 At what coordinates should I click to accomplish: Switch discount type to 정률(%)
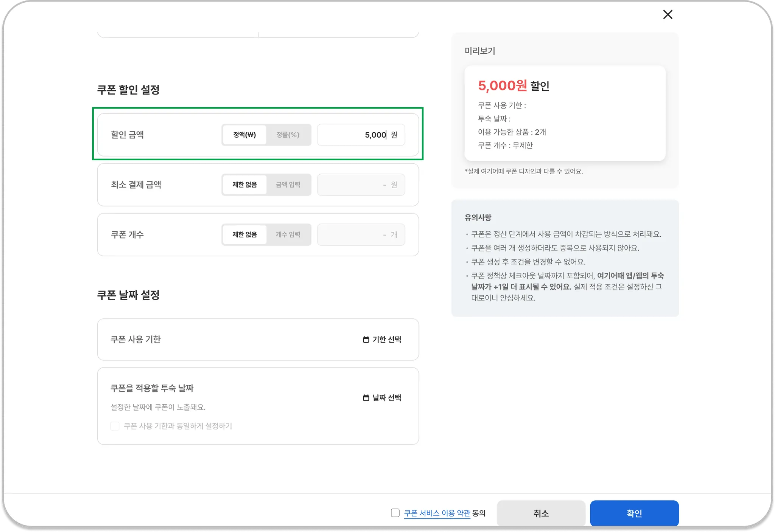click(x=288, y=135)
